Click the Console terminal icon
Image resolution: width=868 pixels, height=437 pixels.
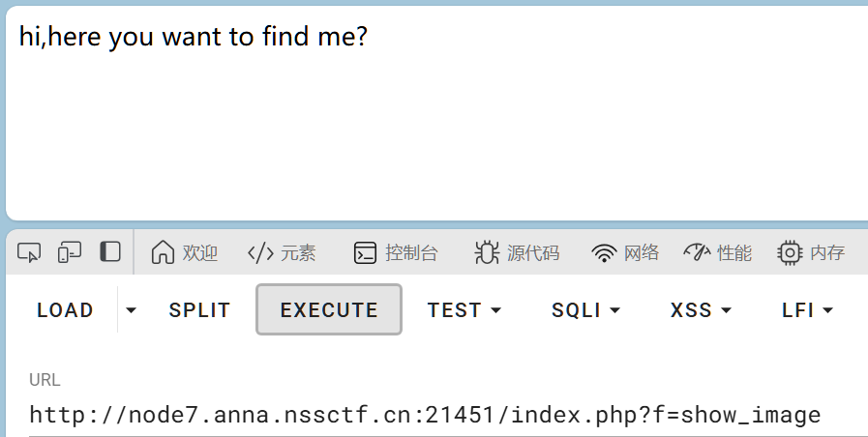[365, 253]
